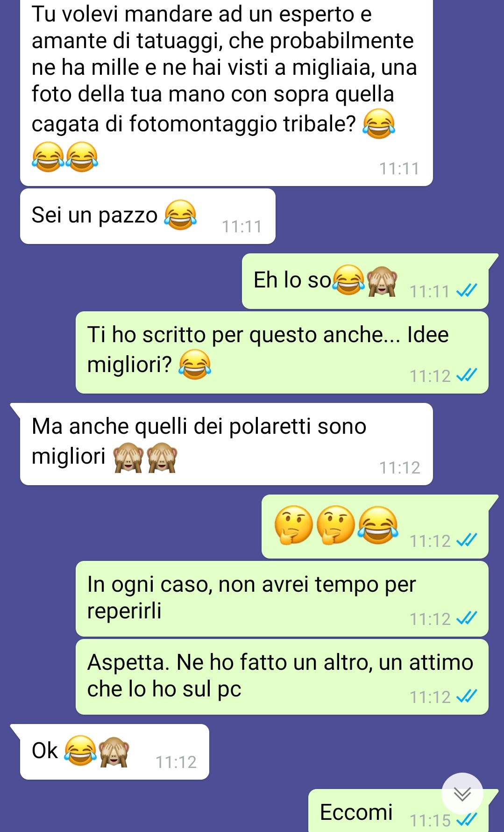Select the 'Eccomi' message bubble
Screen dimensions: 504x832
point(398,811)
